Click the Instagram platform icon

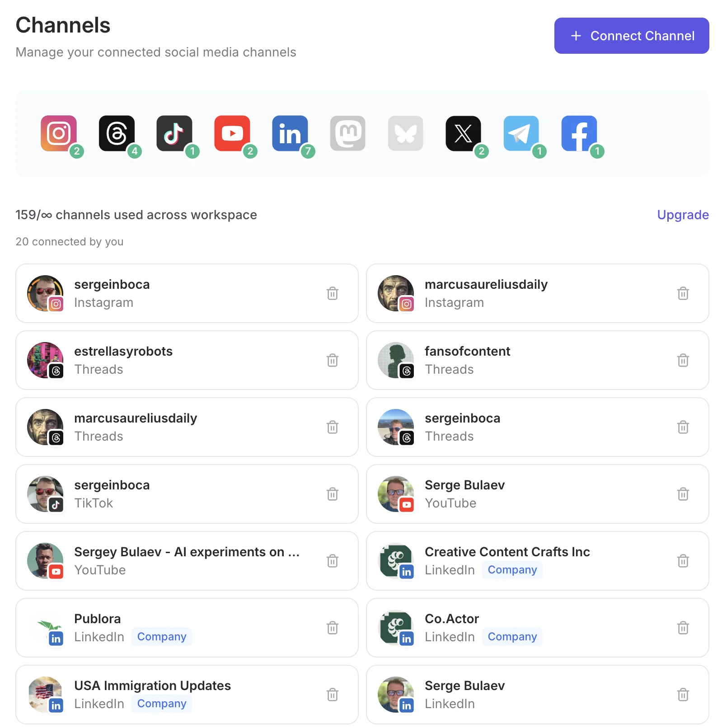tap(59, 133)
